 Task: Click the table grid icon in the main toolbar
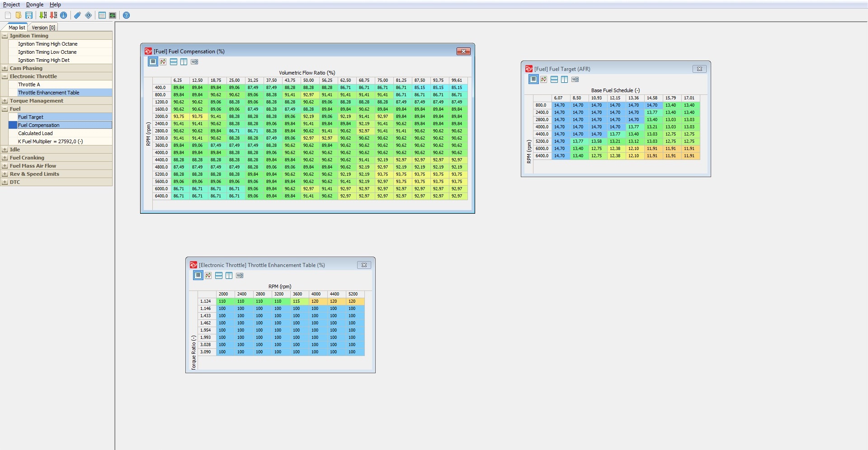102,15
